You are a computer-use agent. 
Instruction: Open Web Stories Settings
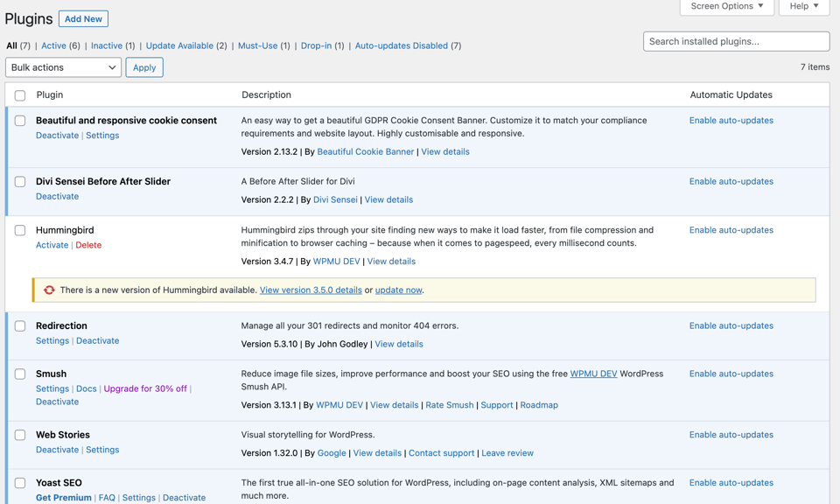pos(102,450)
